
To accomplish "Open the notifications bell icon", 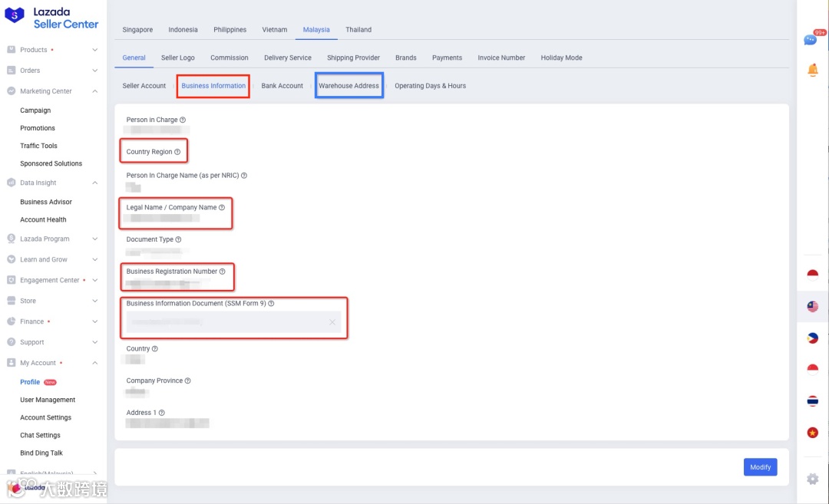I will [x=813, y=70].
